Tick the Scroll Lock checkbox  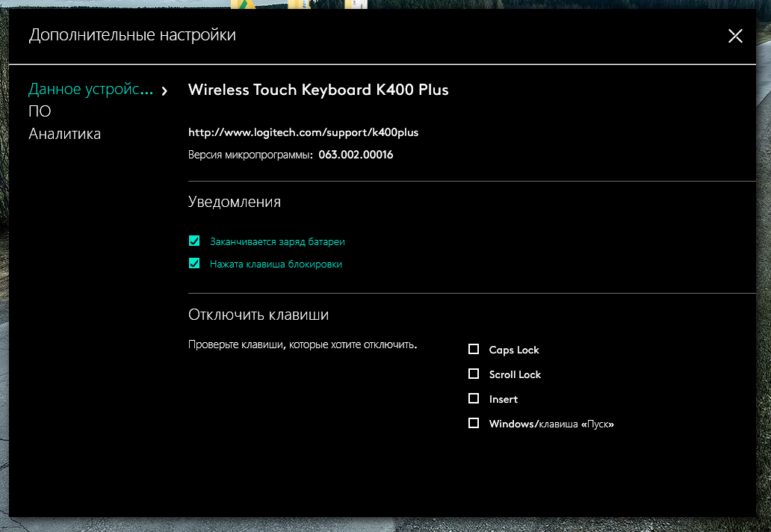pos(474,374)
